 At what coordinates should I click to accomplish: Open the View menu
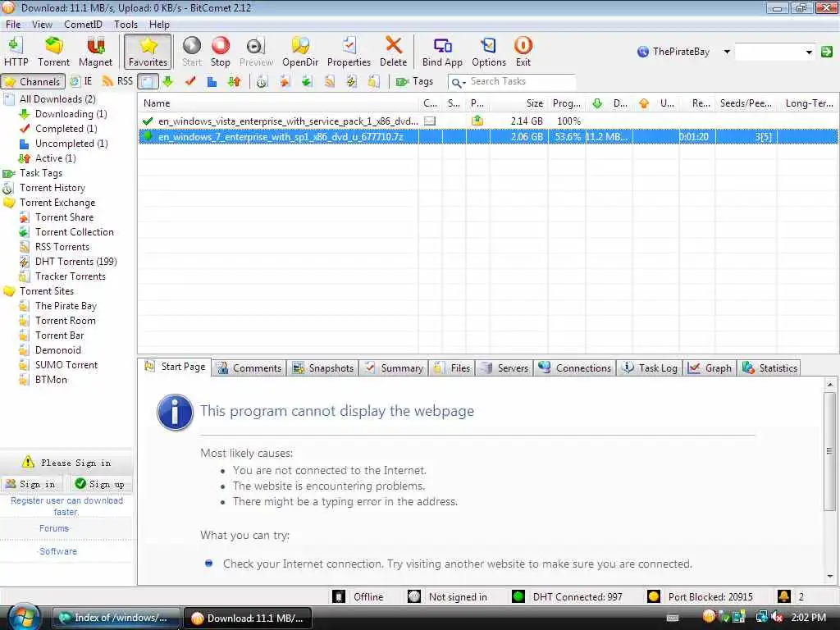click(42, 25)
